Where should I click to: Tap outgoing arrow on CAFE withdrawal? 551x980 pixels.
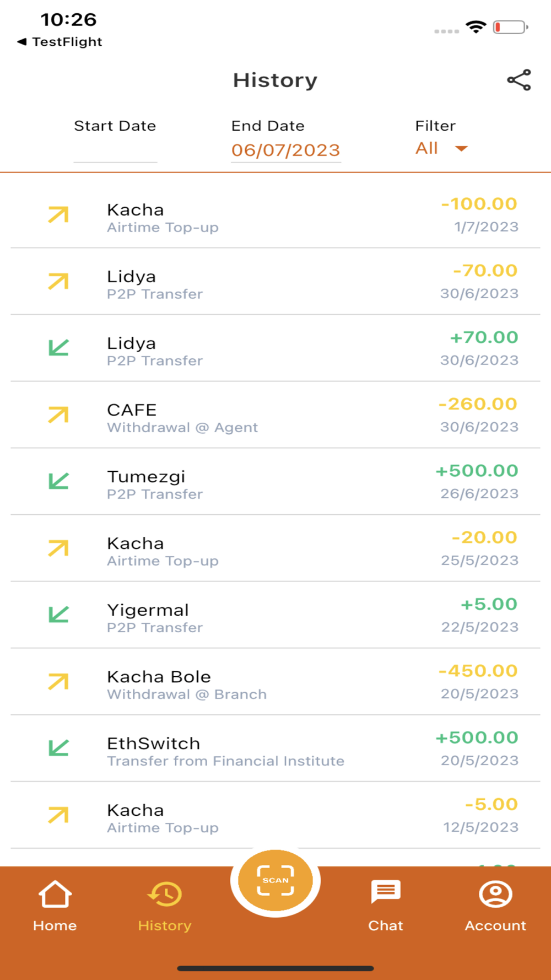[x=58, y=415]
